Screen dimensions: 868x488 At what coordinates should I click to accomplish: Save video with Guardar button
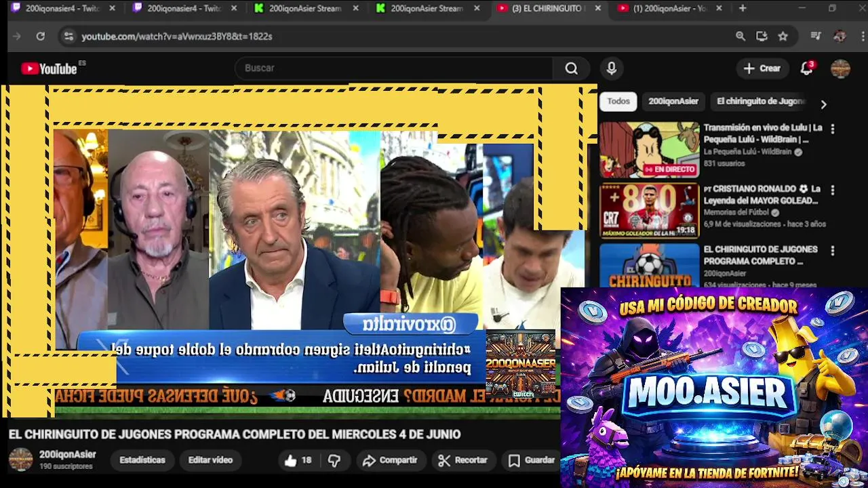(x=532, y=460)
